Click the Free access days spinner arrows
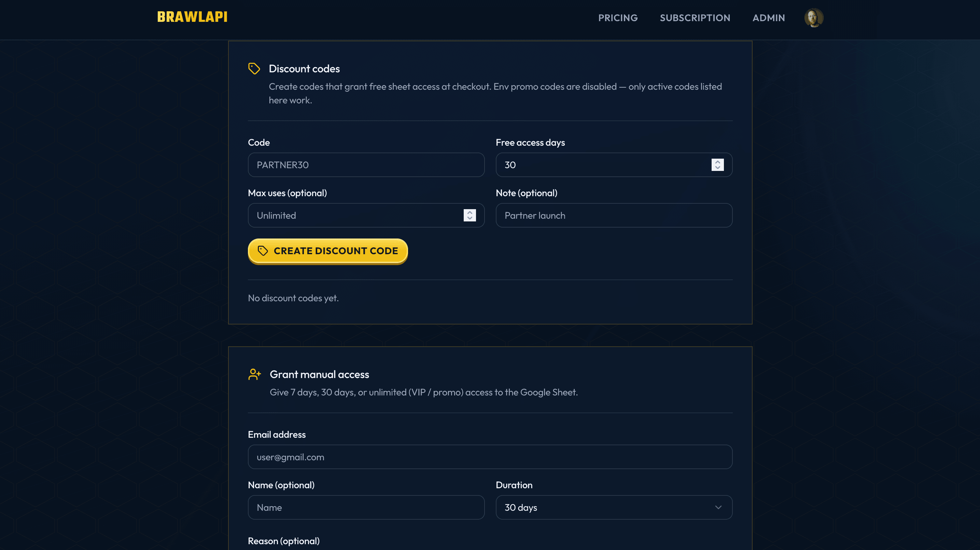 tap(717, 165)
